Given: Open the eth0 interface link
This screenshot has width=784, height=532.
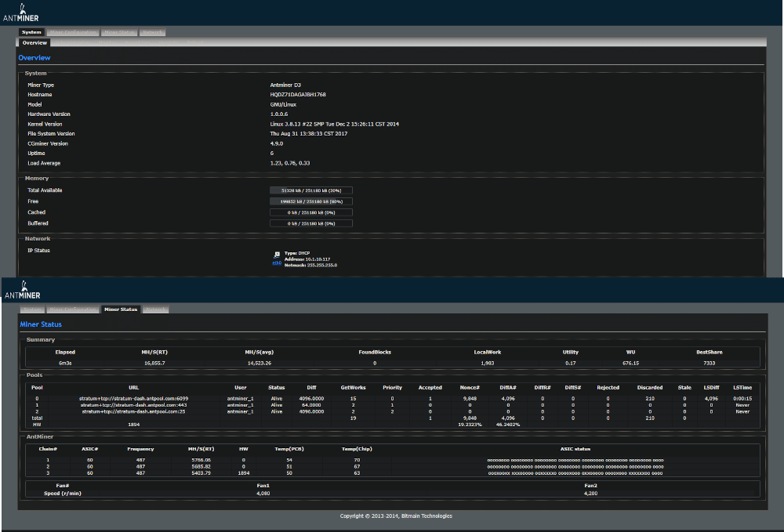Looking at the screenshot, I should point(277,262).
